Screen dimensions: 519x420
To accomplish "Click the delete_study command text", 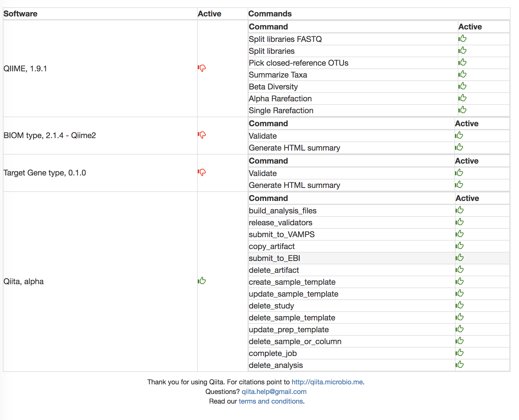I will pyautogui.click(x=271, y=306).
